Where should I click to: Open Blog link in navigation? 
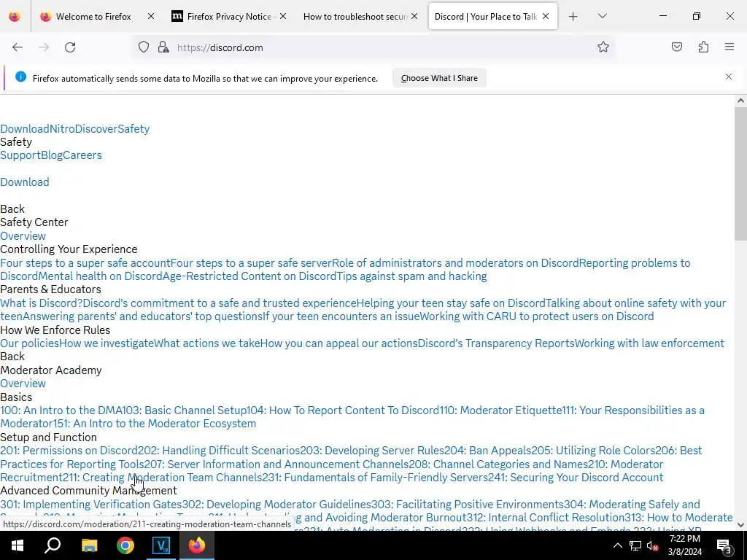point(52,155)
